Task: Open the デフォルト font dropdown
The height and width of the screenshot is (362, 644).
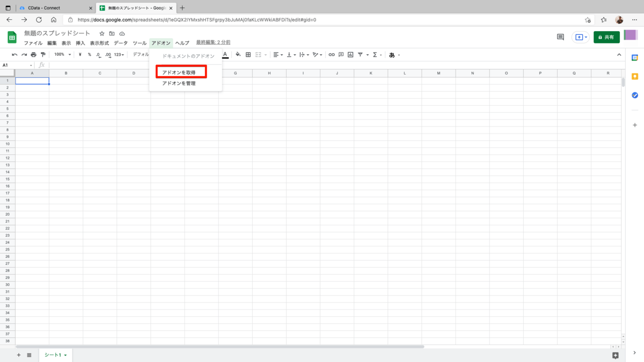Action: tap(141, 55)
